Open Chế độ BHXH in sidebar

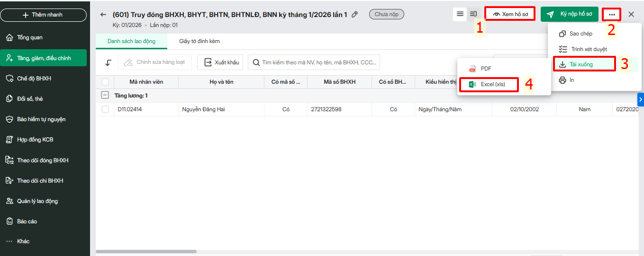pos(34,79)
